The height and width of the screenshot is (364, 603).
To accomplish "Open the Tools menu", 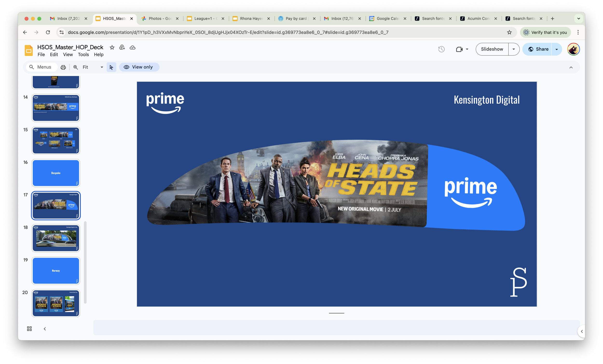I will click(83, 54).
